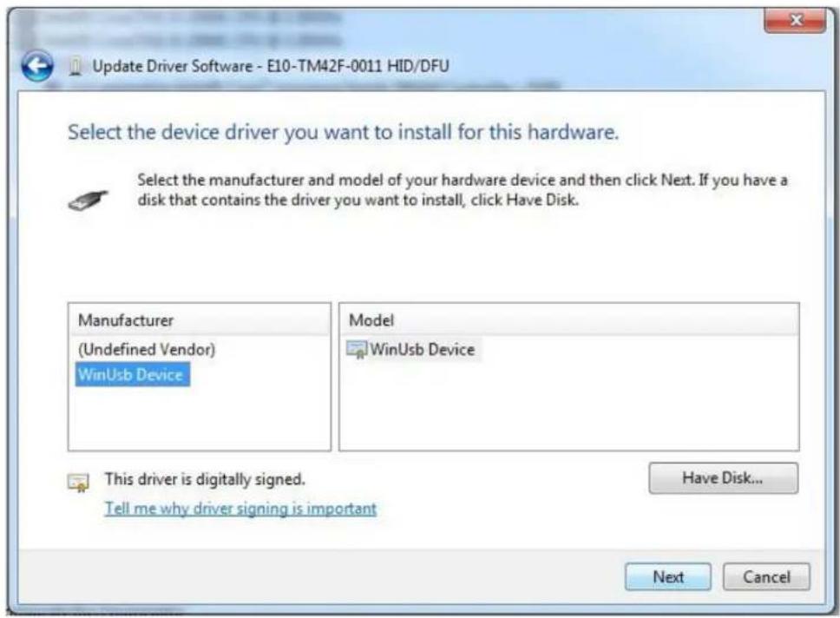Click the certificate icon next to WinUsb Device model

click(357, 350)
